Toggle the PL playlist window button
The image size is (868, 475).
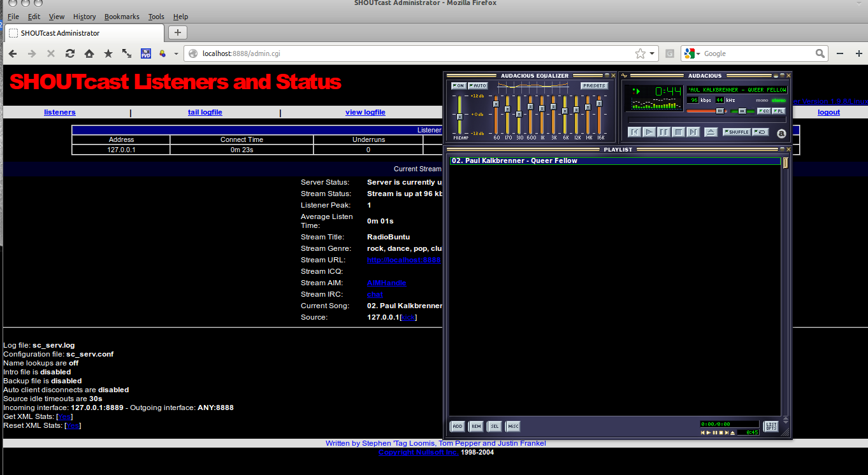(x=779, y=111)
